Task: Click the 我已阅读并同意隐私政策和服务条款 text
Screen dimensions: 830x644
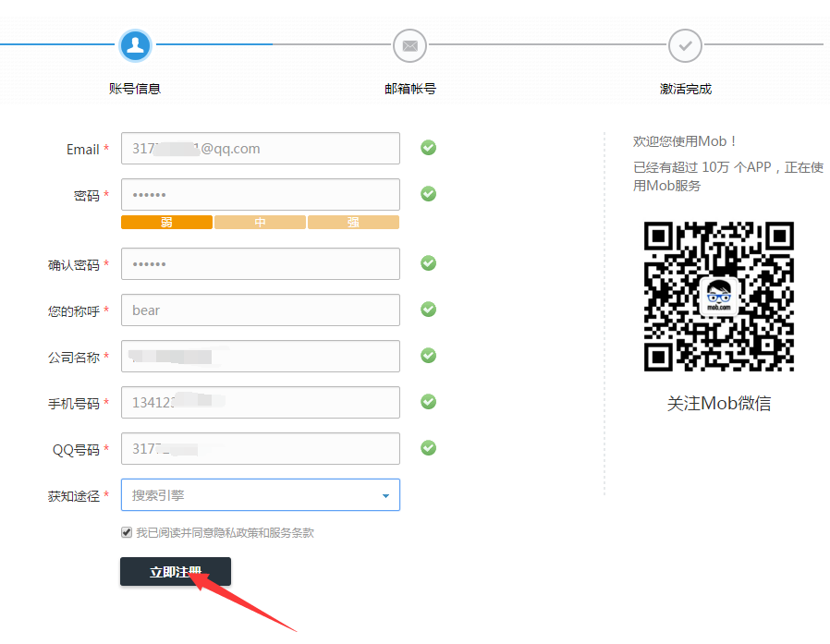Action: point(225,533)
